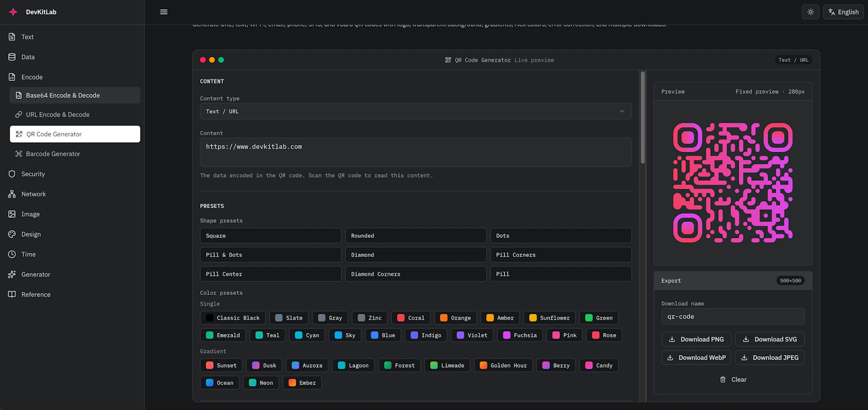The height and width of the screenshot is (410, 868).
Task: Open URL Encode & Decode tool
Action: tap(75, 115)
